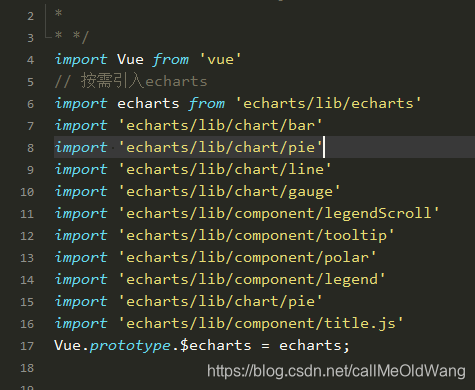475x390 pixels.
Task: Click the 'component/polar' import string
Action: coord(247,257)
